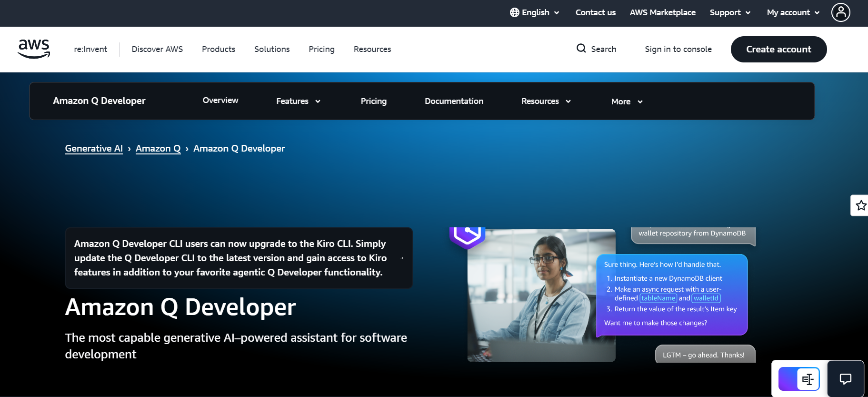Click the purple assistant panel icon
The image size is (868, 397).
[799, 379]
